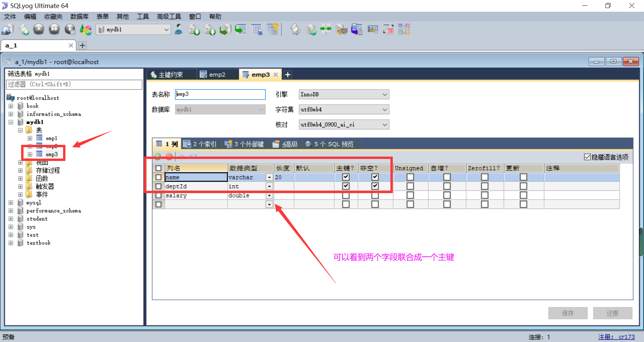Open the utf8mb4_0900_ai_ci collation dropdown
644x342 pixels.
(385, 125)
